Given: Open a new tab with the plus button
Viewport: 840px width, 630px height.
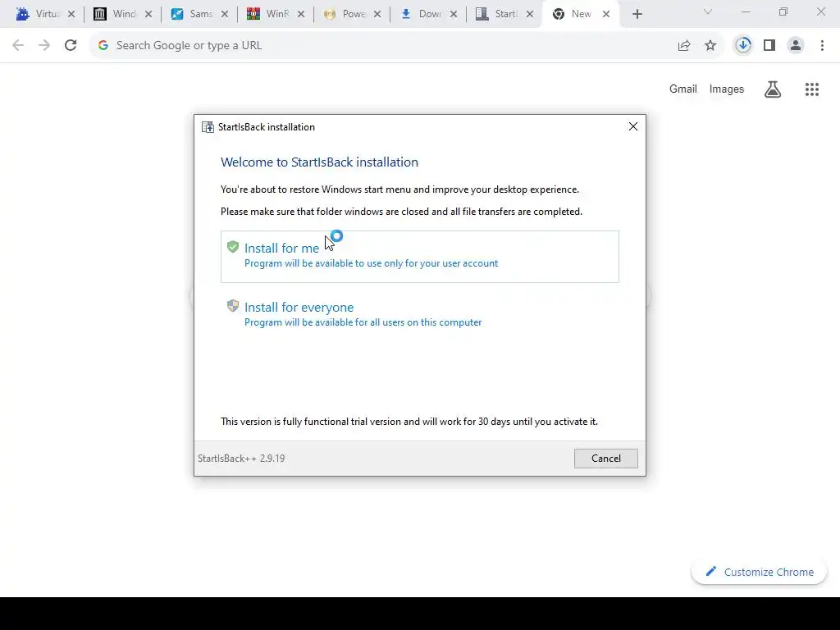Looking at the screenshot, I should tap(637, 15).
